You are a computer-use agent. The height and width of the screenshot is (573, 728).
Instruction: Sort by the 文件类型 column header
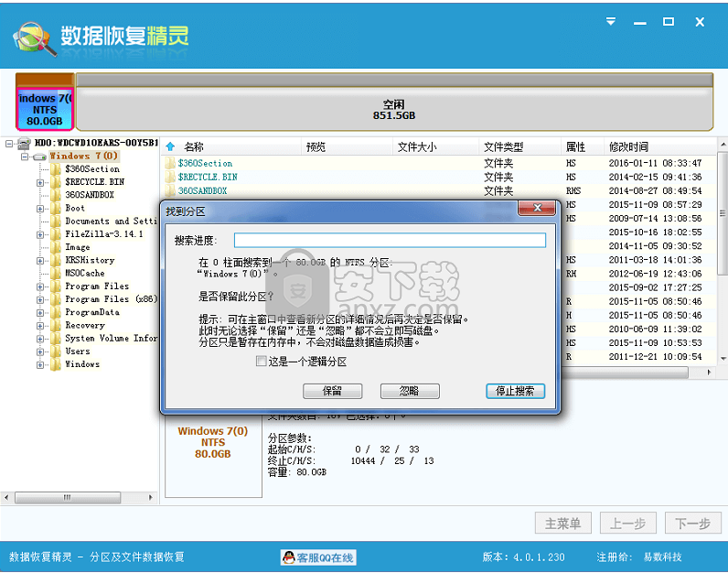519,146
